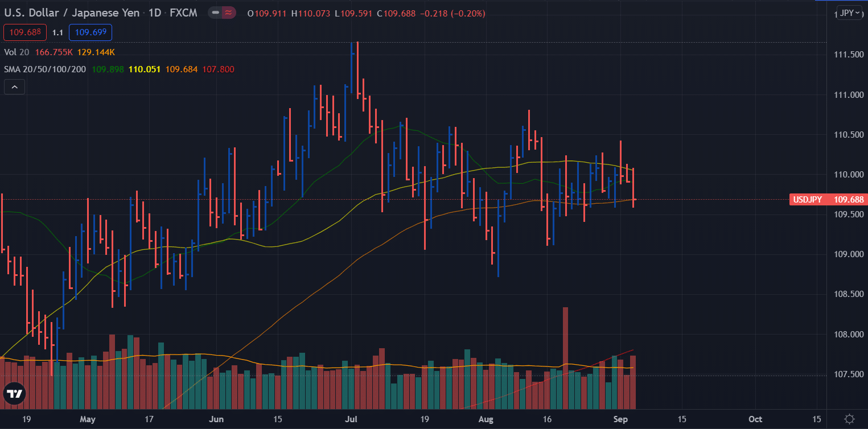Click the tallest red volume bar in mid-August
This screenshot has width=868, height=429.
click(565, 358)
